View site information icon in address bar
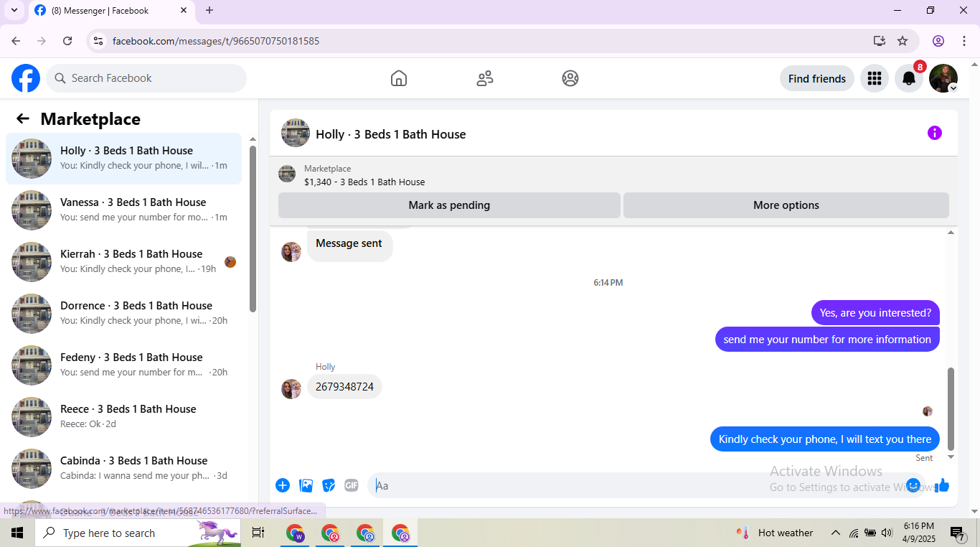The height and width of the screenshot is (547, 980). point(98,41)
